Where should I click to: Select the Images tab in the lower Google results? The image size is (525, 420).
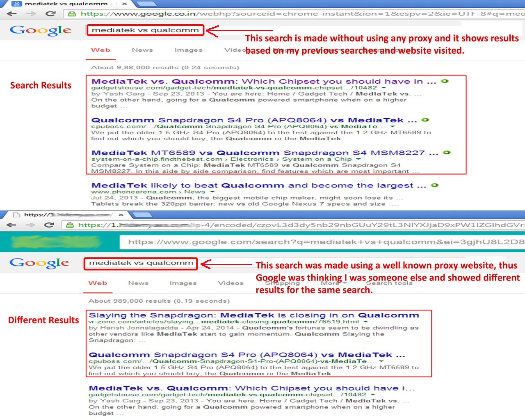183,283
